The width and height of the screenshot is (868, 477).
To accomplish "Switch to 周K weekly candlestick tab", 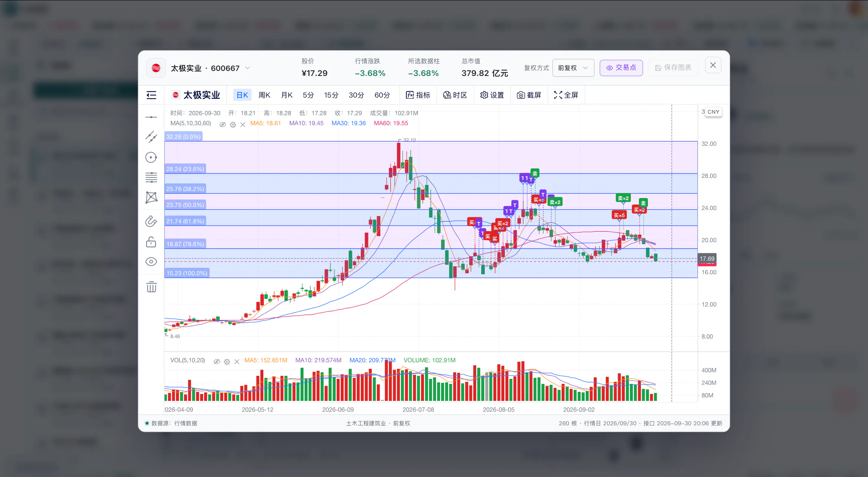I will pyautogui.click(x=265, y=95).
